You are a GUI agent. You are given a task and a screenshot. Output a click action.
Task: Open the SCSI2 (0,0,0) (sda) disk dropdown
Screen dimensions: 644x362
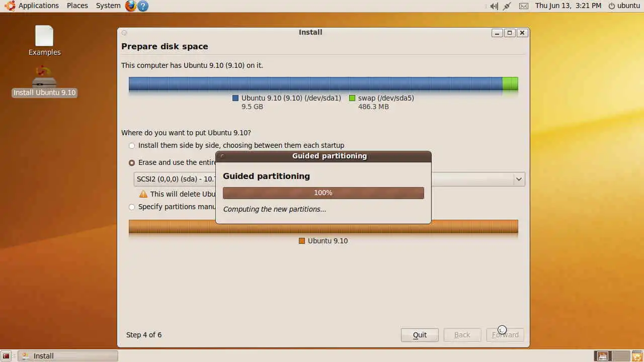pos(330,179)
